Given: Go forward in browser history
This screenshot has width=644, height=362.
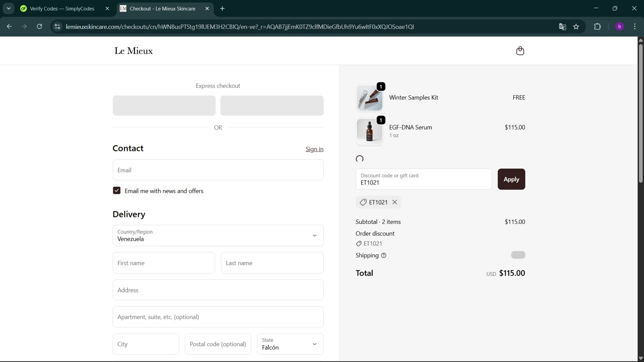Looking at the screenshot, I should tap(24, 27).
